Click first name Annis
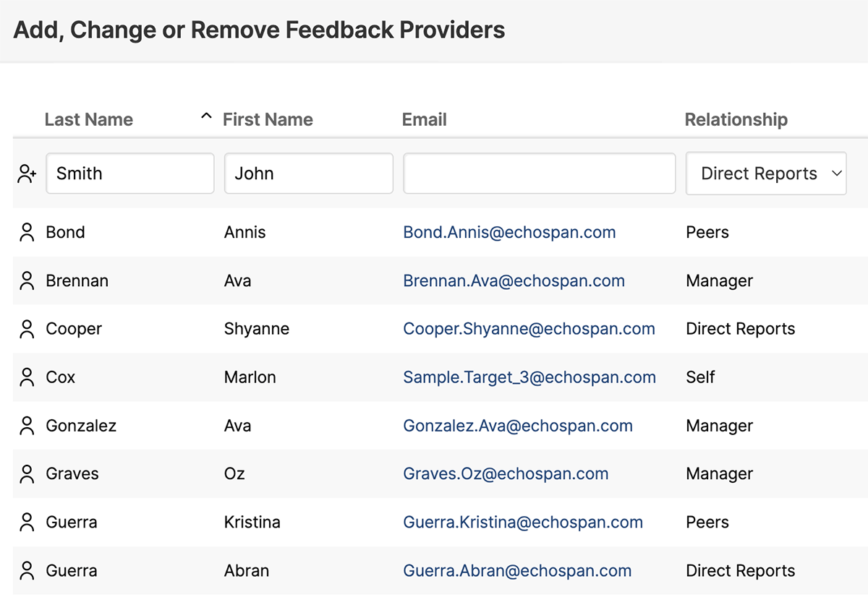 (x=245, y=233)
